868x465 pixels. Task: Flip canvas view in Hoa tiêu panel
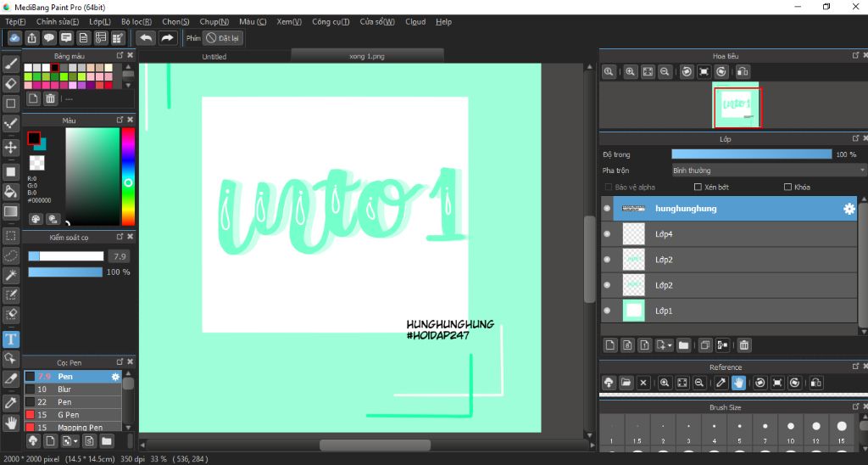point(743,71)
